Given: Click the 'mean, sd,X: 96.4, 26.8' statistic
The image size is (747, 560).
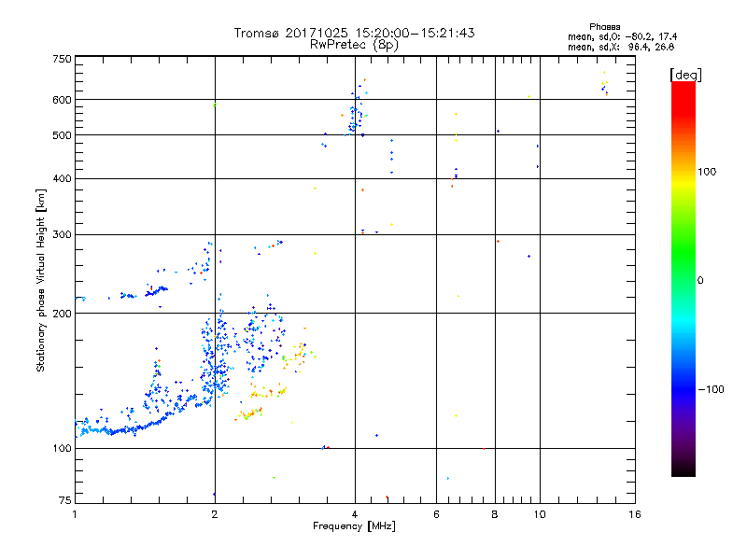Looking at the screenshot, I should coord(621,47).
